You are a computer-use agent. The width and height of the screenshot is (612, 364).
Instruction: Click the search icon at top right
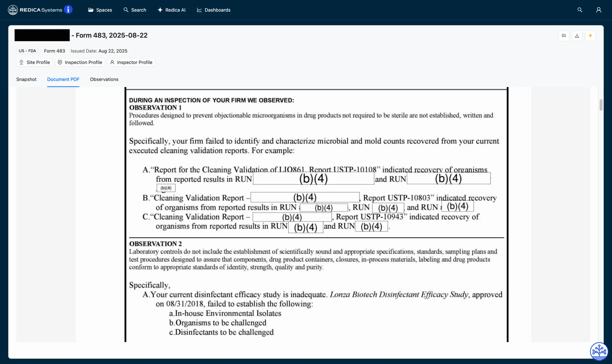click(x=580, y=10)
